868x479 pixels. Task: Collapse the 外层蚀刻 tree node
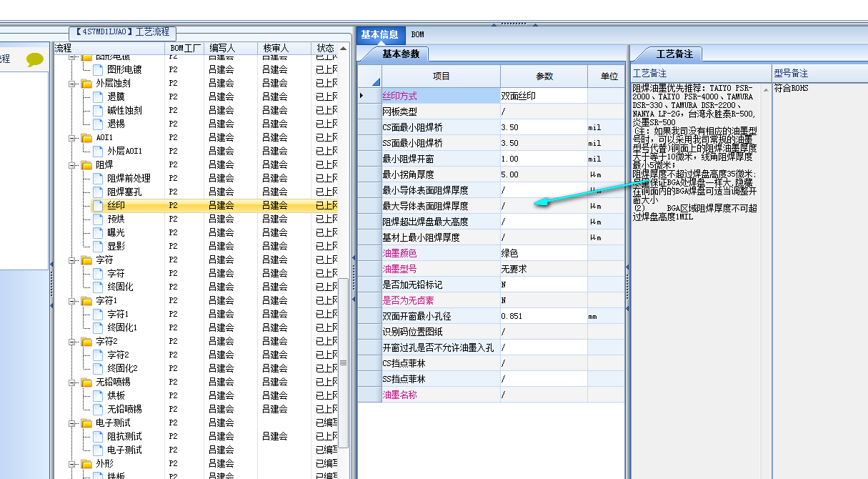click(72, 84)
